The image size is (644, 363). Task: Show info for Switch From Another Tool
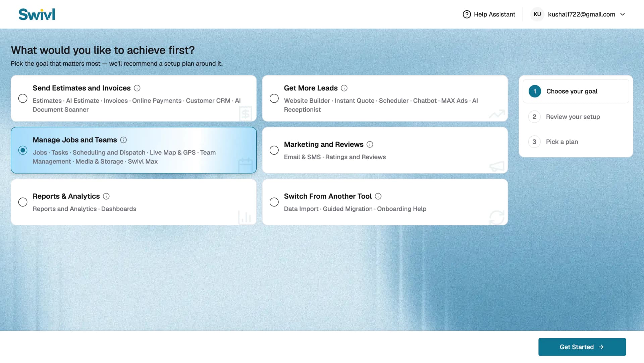tap(378, 196)
